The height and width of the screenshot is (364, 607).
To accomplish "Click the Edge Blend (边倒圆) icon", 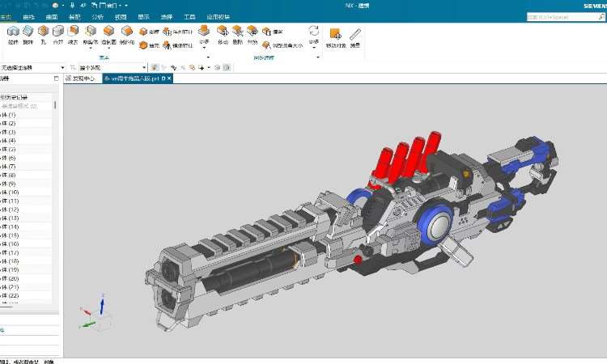I will pyautogui.click(x=109, y=33).
